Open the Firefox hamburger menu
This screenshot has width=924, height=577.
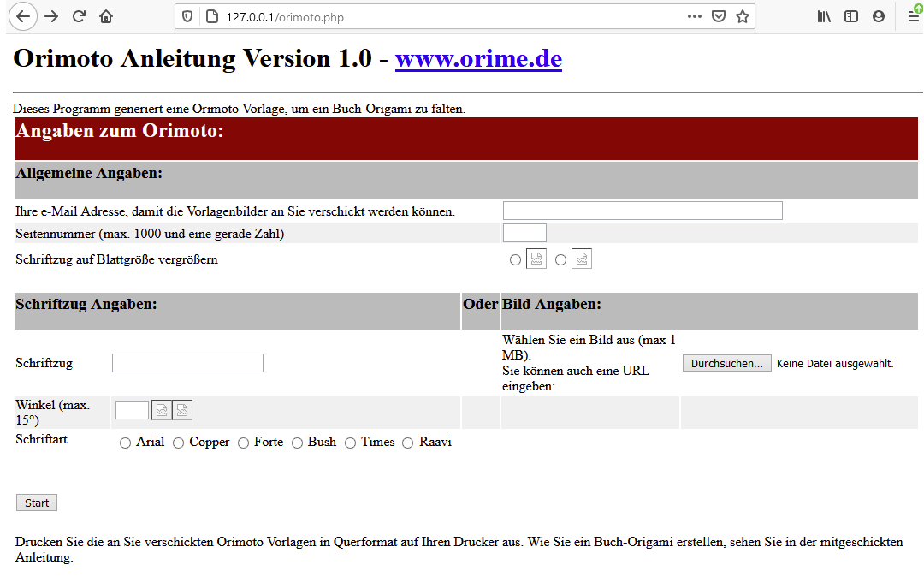[914, 16]
